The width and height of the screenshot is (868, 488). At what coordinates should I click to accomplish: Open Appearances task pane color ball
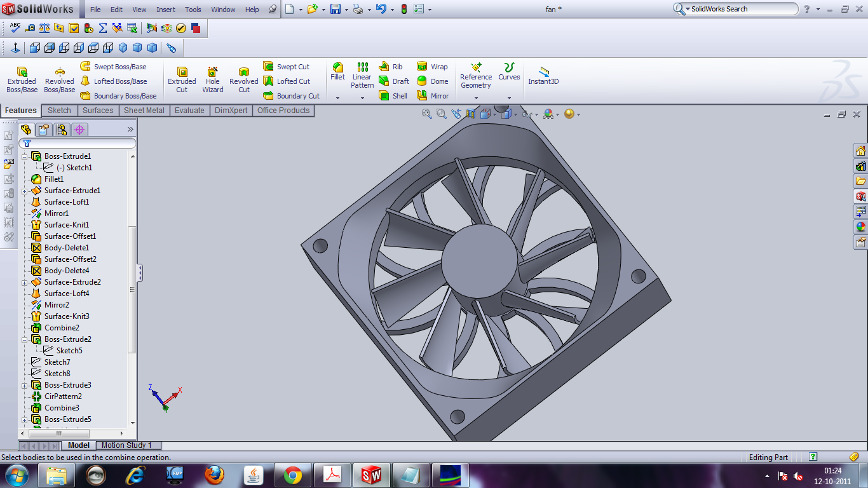click(x=860, y=226)
